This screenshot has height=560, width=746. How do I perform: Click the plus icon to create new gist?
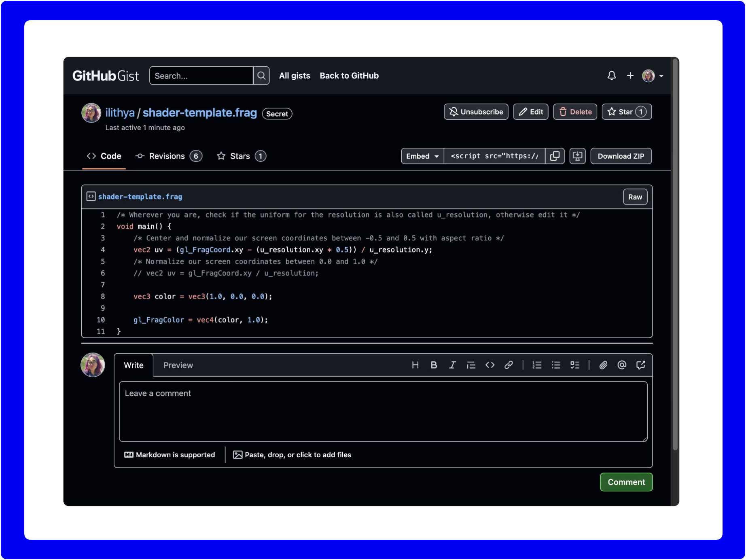(630, 76)
